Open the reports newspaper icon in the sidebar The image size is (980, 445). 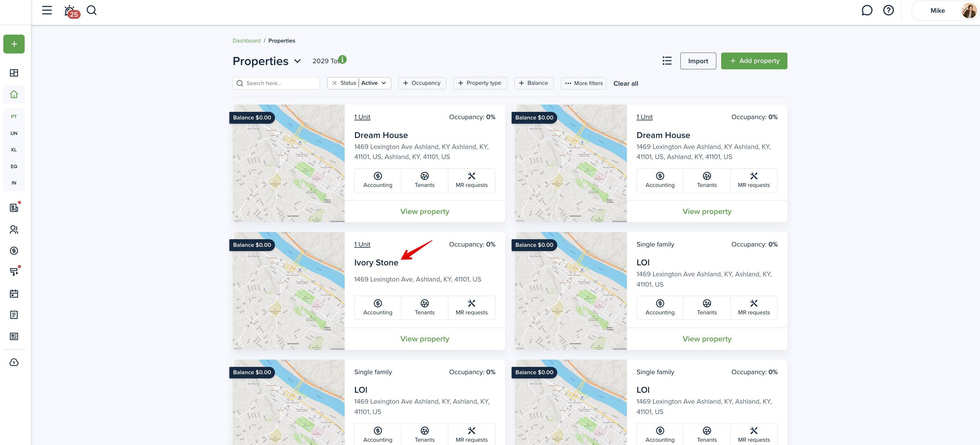click(x=14, y=336)
